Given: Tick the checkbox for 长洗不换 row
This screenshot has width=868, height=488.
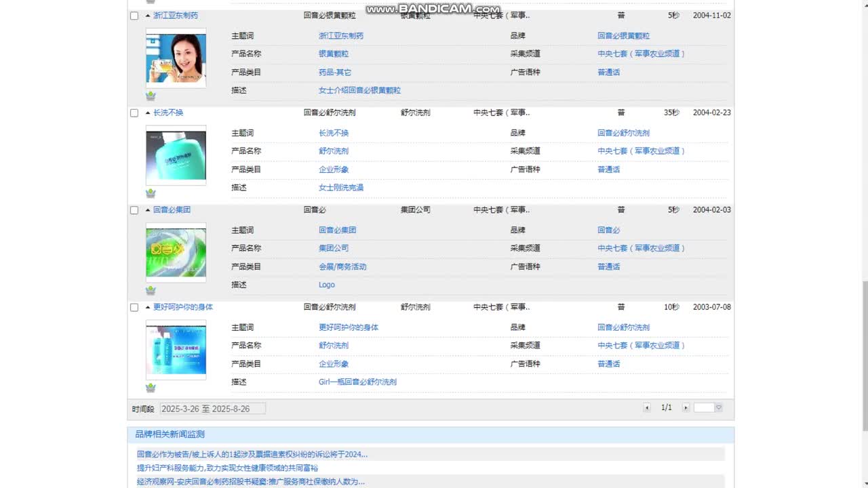Looking at the screenshot, I should point(134,113).
